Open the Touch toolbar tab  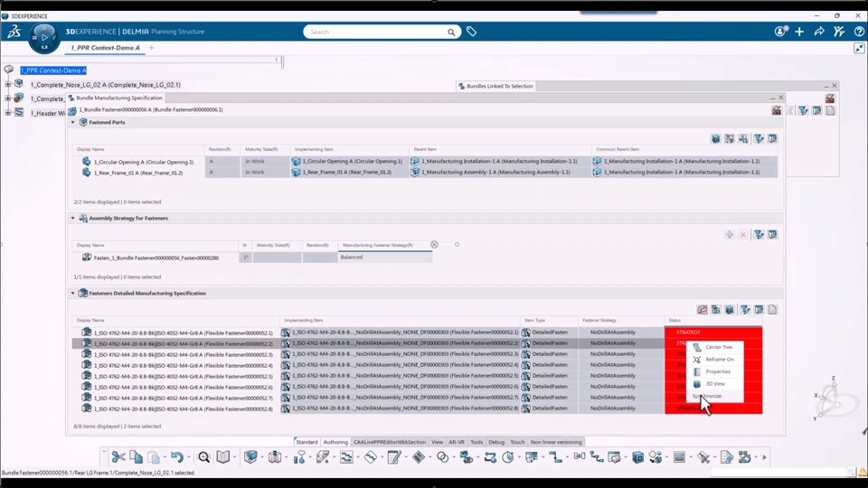[x=517, y=442]
